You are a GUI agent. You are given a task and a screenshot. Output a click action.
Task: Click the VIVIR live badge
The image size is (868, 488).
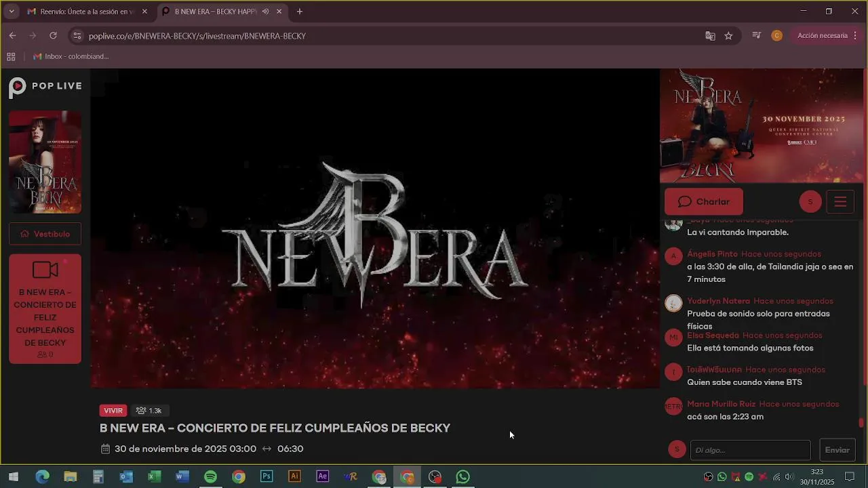(113, 411)
